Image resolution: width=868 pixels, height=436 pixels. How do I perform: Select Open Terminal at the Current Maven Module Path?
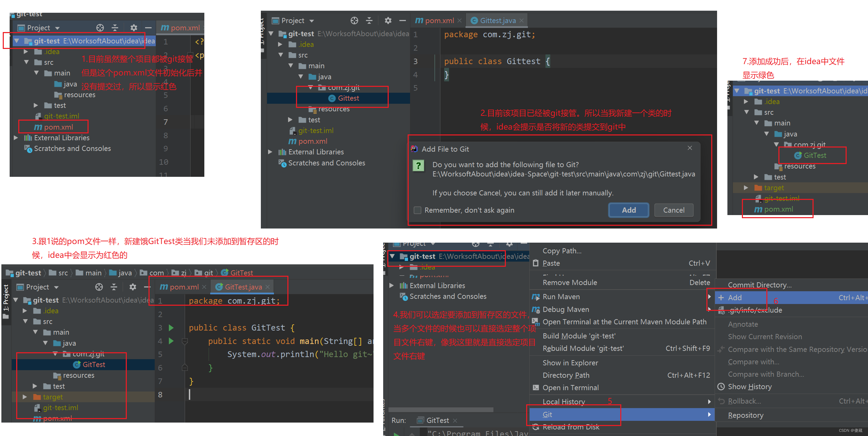[x=621, y=322]
